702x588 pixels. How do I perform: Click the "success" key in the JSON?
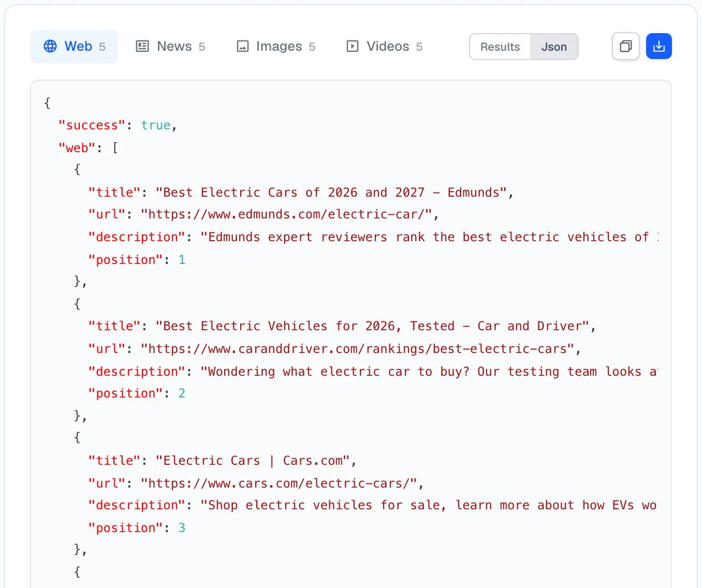click(92, 125)
